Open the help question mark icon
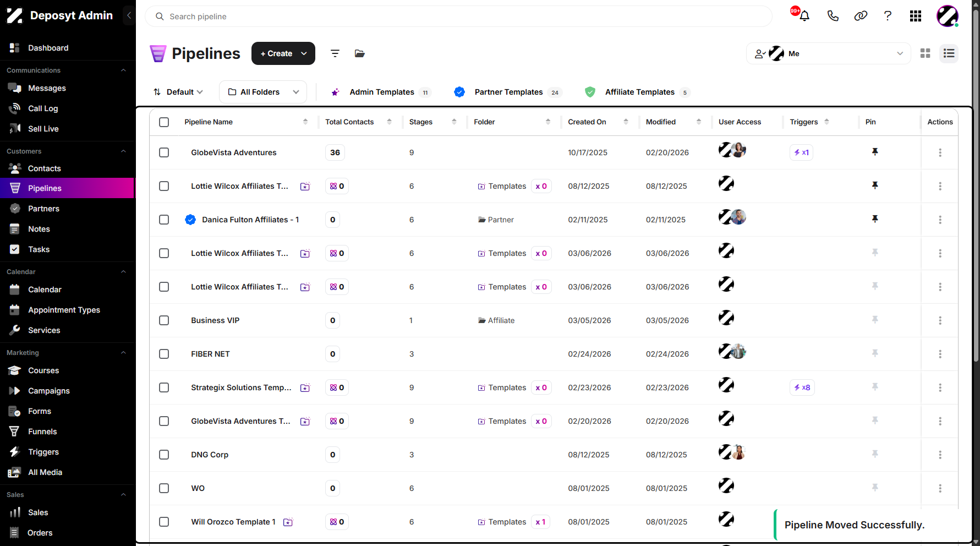Viewport: 980px width, 546px height. click(888, 16)
